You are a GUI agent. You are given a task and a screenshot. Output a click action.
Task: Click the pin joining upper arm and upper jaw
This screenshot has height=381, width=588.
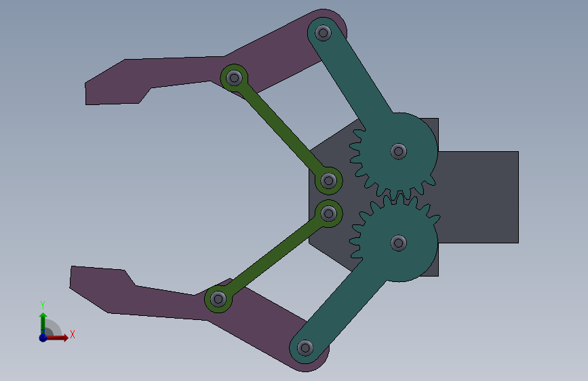point(324,33)
